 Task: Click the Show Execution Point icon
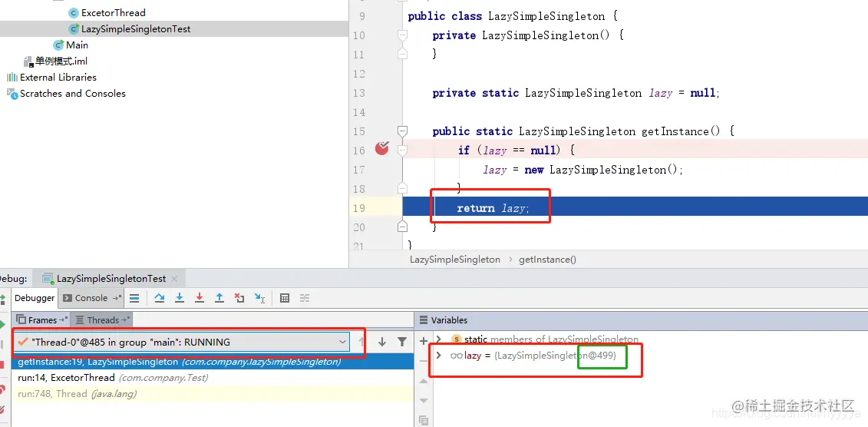click(x=134, y=298)
